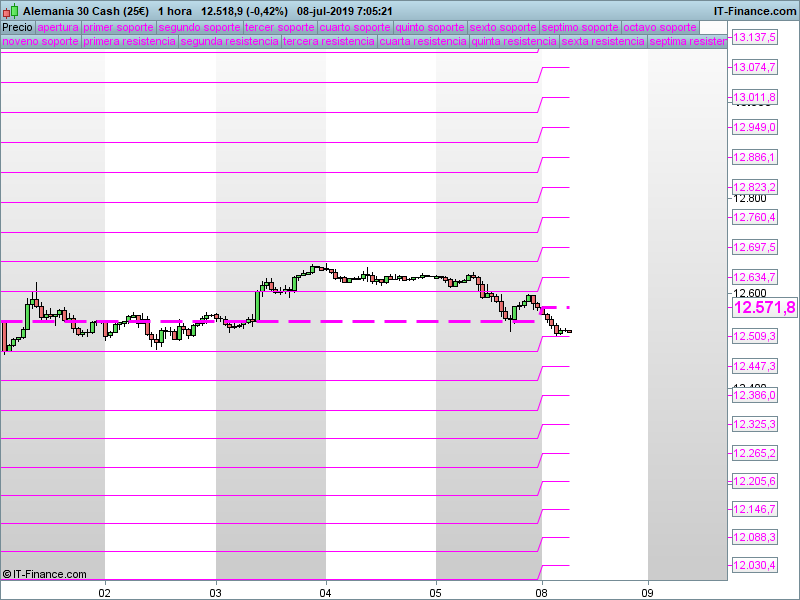Select the quinto soporte label
Screen dimensions: 800x600
430,27
